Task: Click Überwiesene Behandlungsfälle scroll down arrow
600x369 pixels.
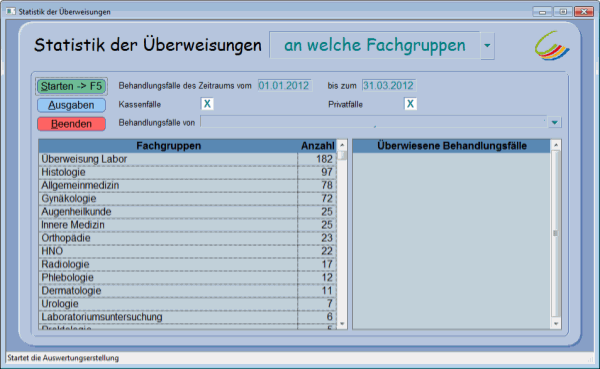Action: pos(556,323)
